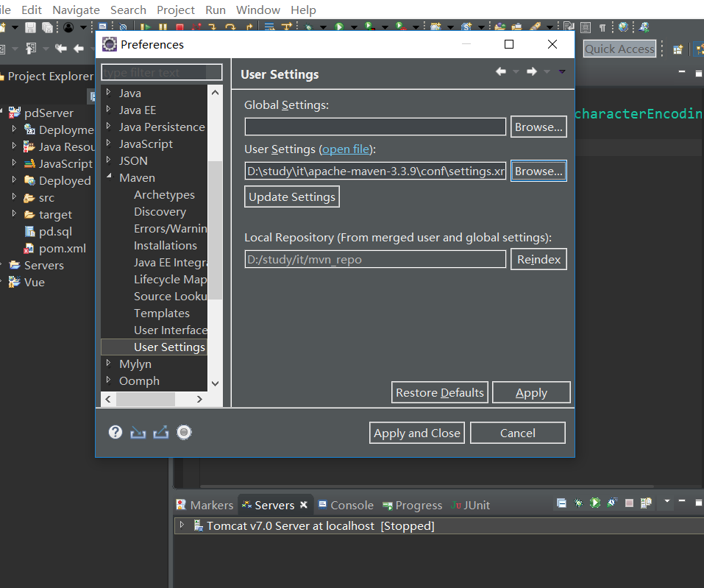Viewport: 704px width, 588px height.
Task: Switch to the JUnit tab
Action: [x=471, y=506]
